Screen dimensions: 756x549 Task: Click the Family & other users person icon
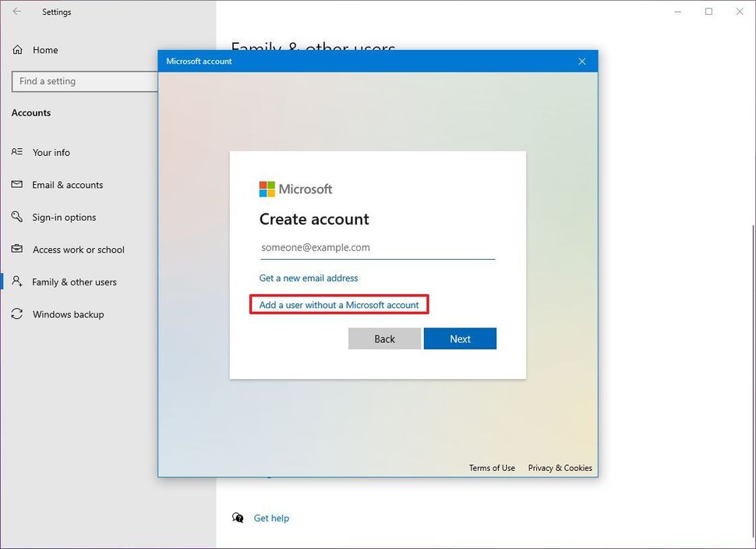(x=17, y=282)
